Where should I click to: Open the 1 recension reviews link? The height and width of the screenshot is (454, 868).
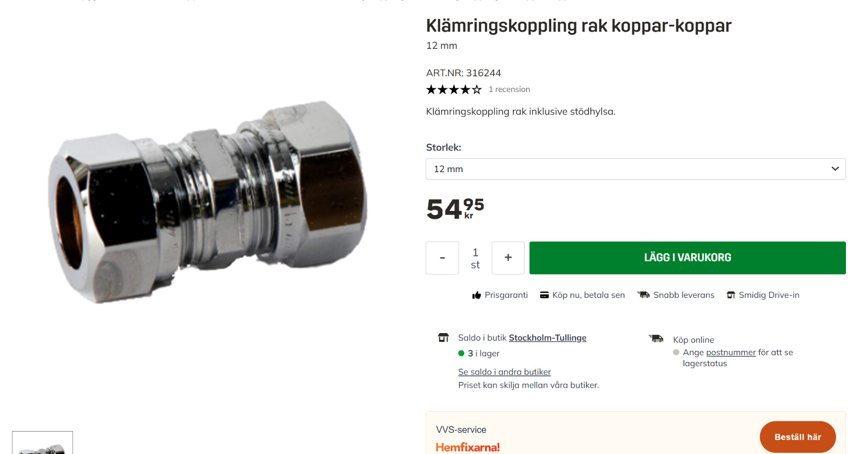click(509, 90)
